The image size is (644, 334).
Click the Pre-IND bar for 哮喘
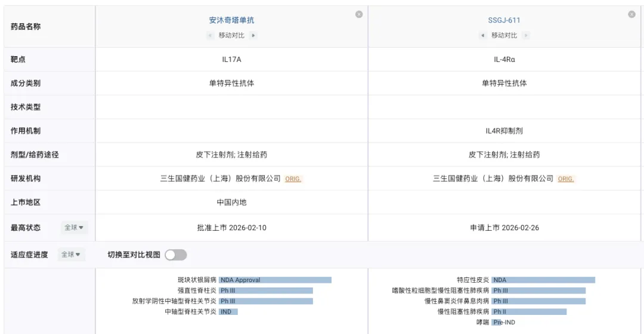pos(503,322)
